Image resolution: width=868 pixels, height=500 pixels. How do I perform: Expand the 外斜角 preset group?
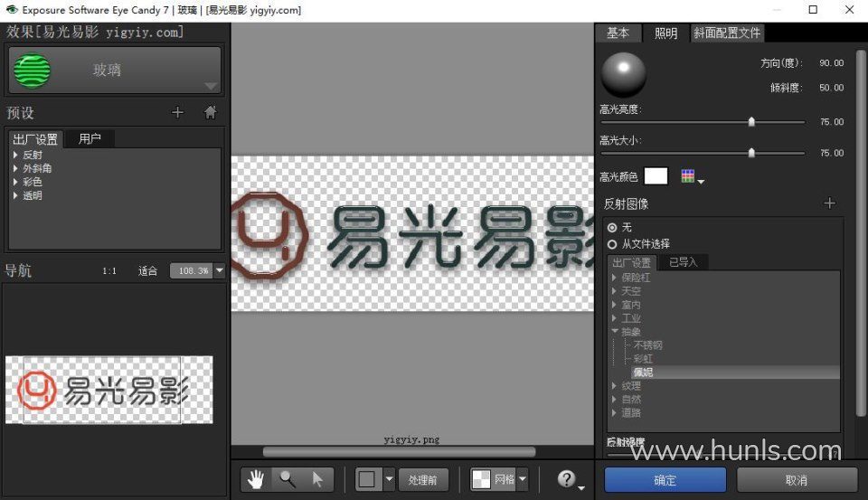click(15, 168)
